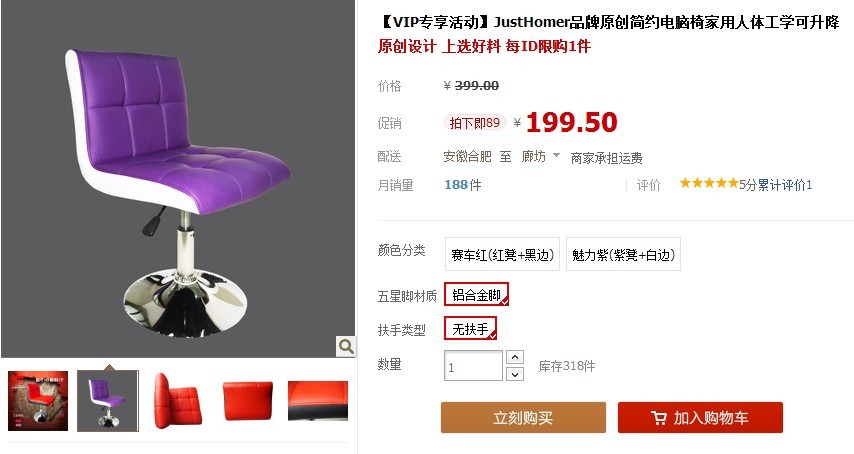Viewport: 854px width, 454px height.
Task: Select the purple chair thumbnail
Action: click(x=108, y=401)
